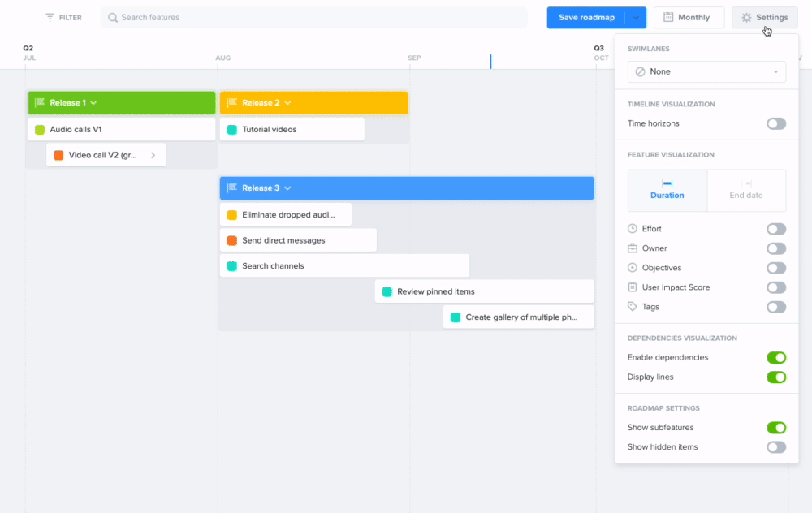Click the Audio calls V1 color swatch
Viewport: 812px width, 513px height.
point(39,129)
